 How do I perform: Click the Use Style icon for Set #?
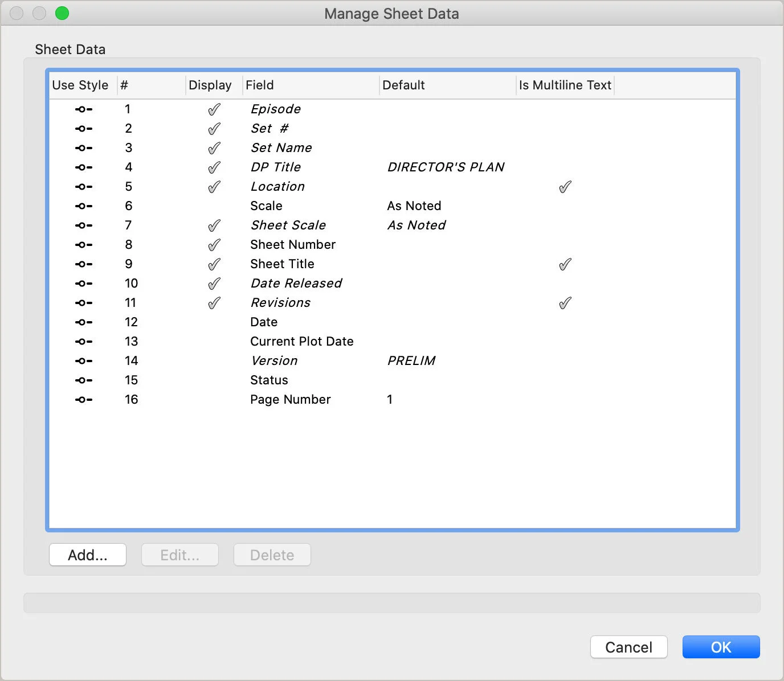83,128
